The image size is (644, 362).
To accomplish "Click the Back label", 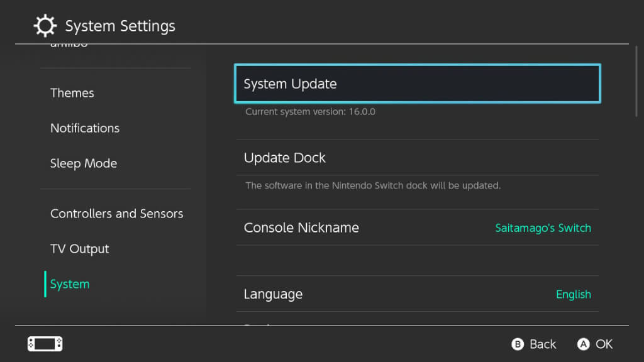I will (542, 344).
